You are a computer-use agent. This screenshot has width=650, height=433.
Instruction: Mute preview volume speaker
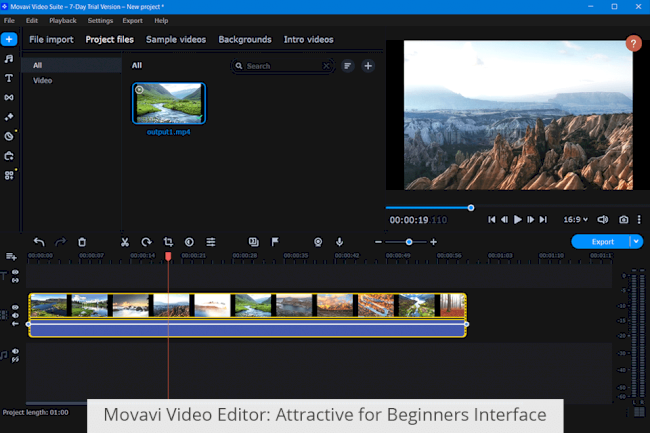603,220
